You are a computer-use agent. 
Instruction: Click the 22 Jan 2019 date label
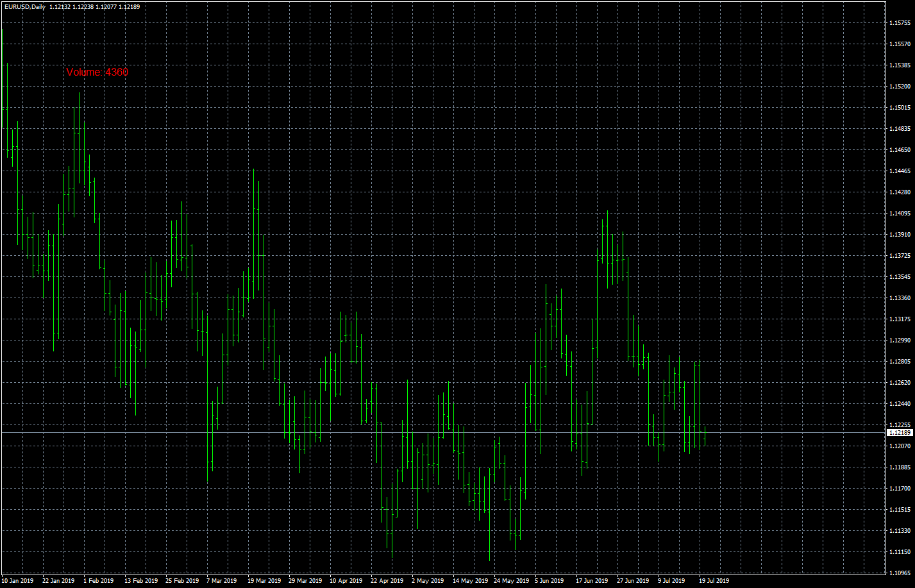(x=58, y=581)
